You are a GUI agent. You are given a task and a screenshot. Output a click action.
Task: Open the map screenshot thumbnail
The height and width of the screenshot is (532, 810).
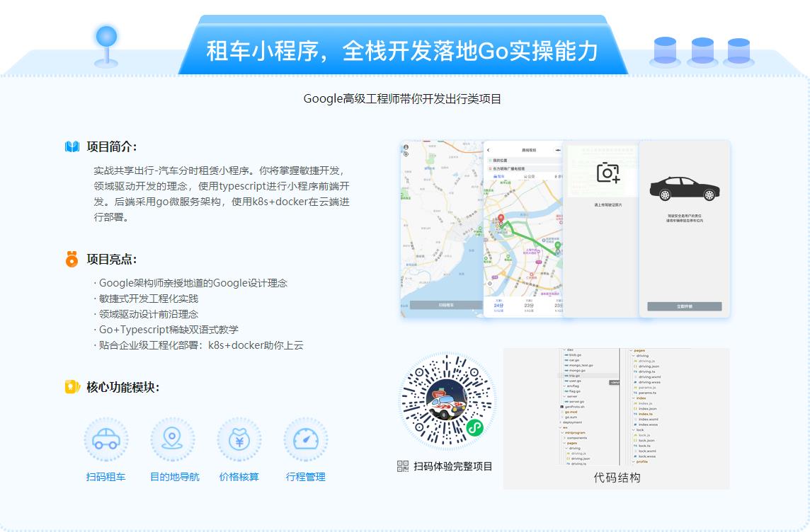[x=443, y=229]
